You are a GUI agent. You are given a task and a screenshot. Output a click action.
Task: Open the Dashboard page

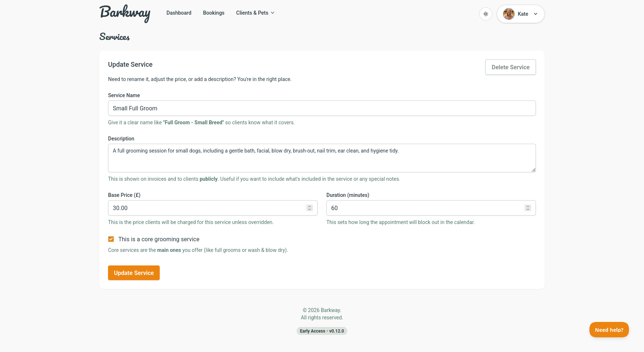[179, 13]
